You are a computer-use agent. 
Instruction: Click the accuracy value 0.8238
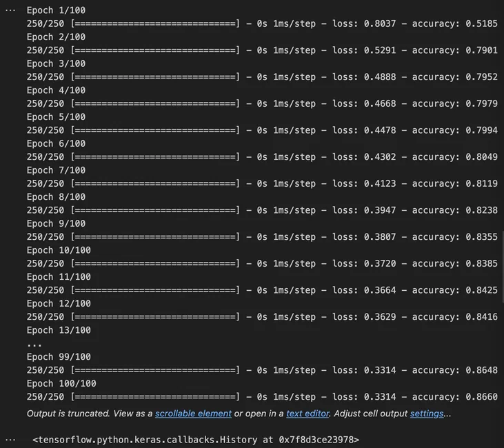(x=481, y=210)
